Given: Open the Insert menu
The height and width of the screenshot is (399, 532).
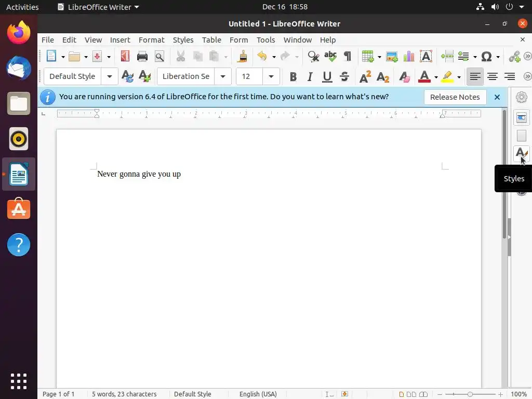Looking at the screenshot, I should [120, 40].
